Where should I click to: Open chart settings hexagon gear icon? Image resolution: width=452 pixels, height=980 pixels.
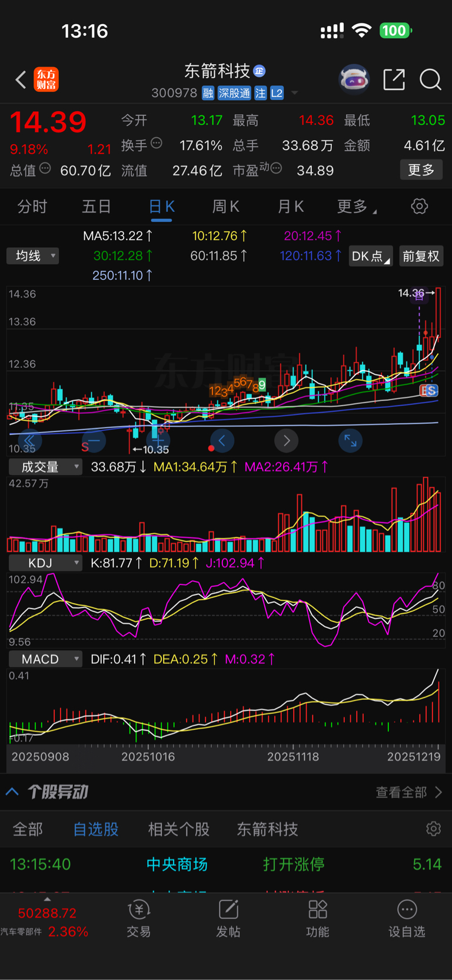coord(420,207)
